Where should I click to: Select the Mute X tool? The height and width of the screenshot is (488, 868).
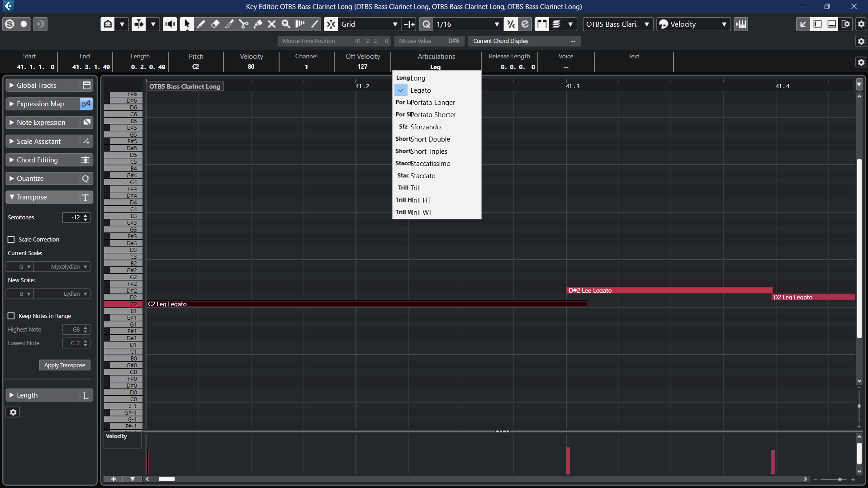point(272,24)
